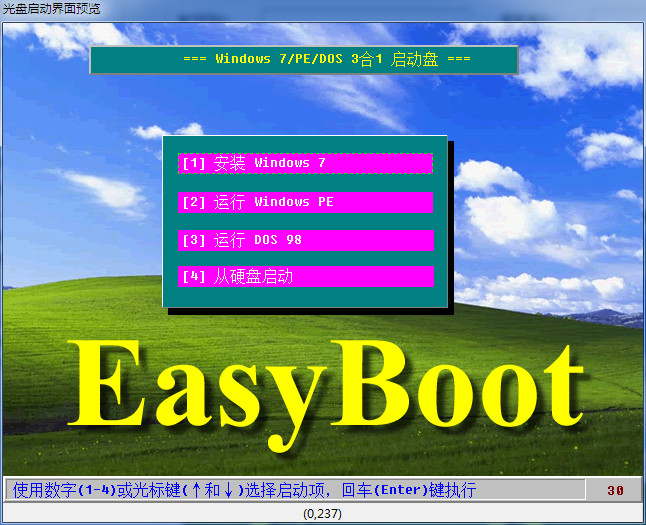Click the letter E of the EasyBoot logo
The height and width of the screenshot is (525, 646).
(110, 385)
